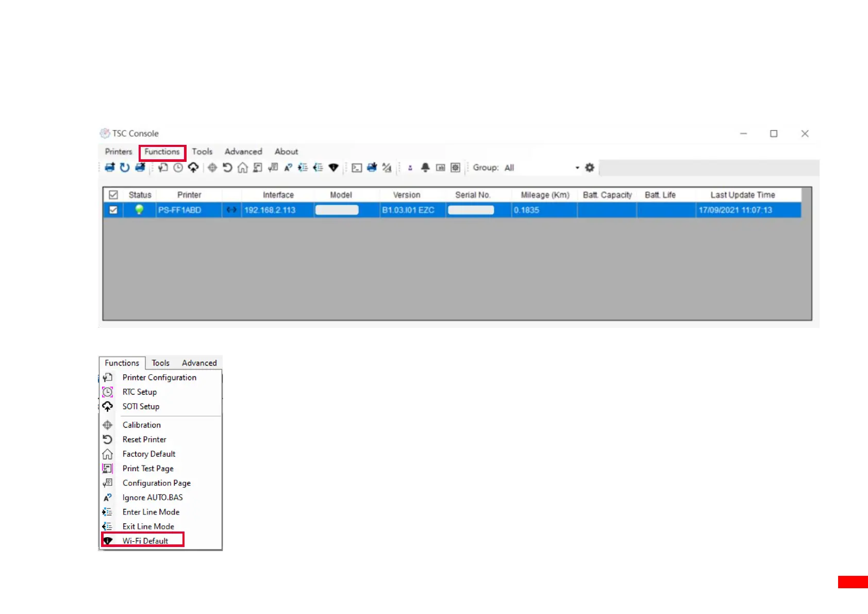This screenshot has width=868, height=614.
Task: Click the SOTI Setup cloud toolbar icon
Action: (x=193, y=168)
